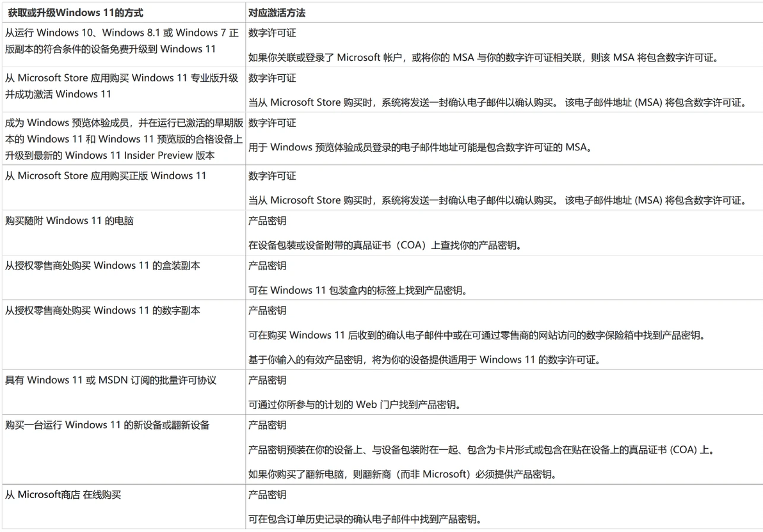Click '数字许可证' in the 预览体验成员 row

tap(272, 123)
